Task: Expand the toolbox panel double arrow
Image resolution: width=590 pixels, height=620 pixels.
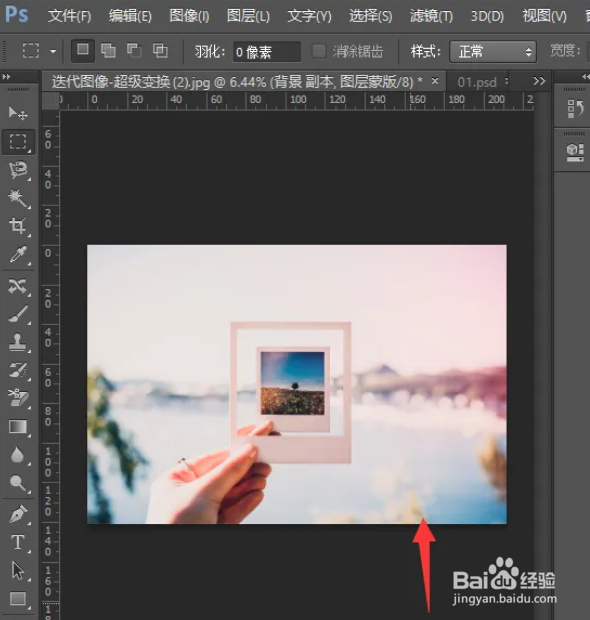Action: (6, 77)
